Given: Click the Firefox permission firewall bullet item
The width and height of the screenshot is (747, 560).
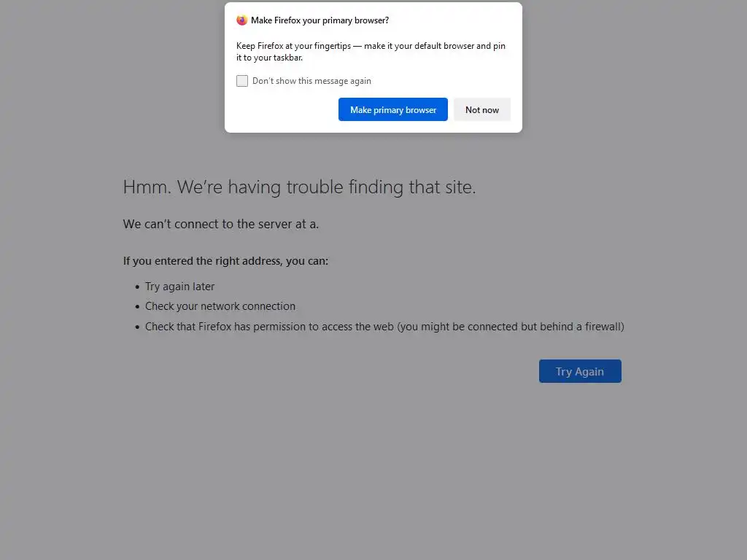Looking at the screenshot, I should [384, 327].
